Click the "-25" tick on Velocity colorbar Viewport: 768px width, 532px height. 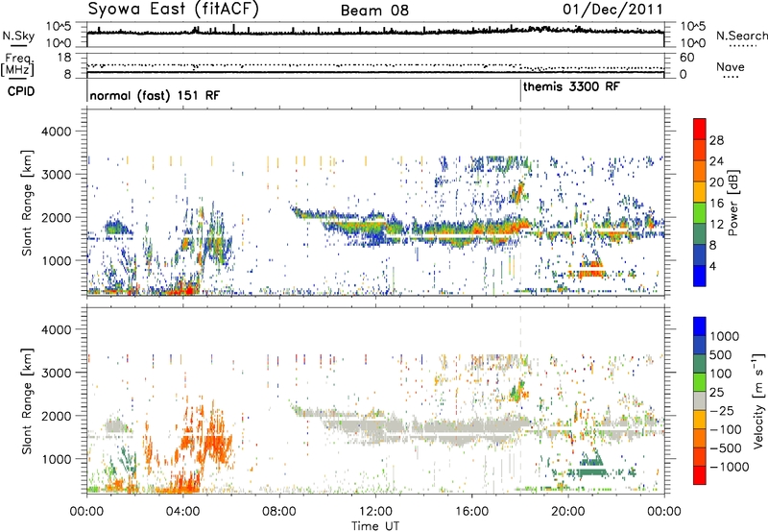coord(722,410)
